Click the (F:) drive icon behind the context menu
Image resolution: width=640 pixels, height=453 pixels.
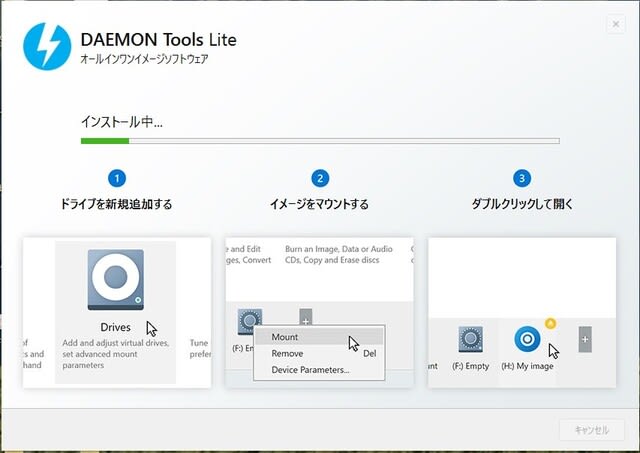(249, 320)
